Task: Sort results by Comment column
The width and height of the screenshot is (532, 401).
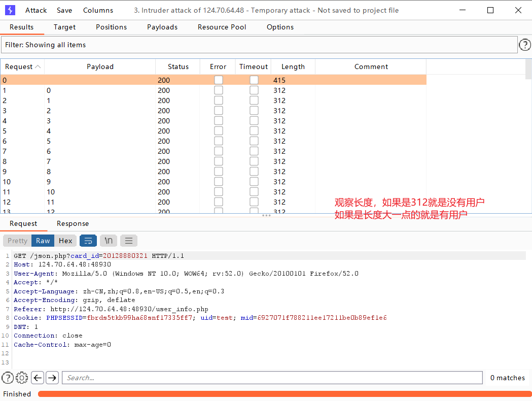Action: 371,66
